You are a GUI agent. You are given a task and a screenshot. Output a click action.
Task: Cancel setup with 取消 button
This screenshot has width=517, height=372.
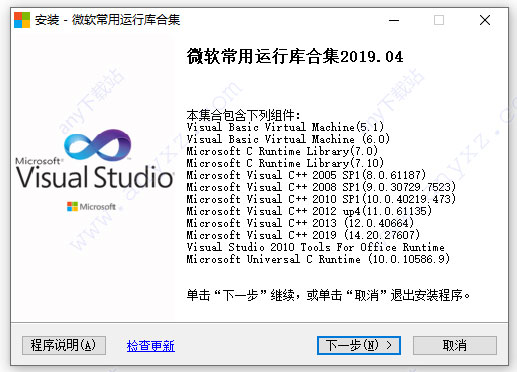point(455,345)
